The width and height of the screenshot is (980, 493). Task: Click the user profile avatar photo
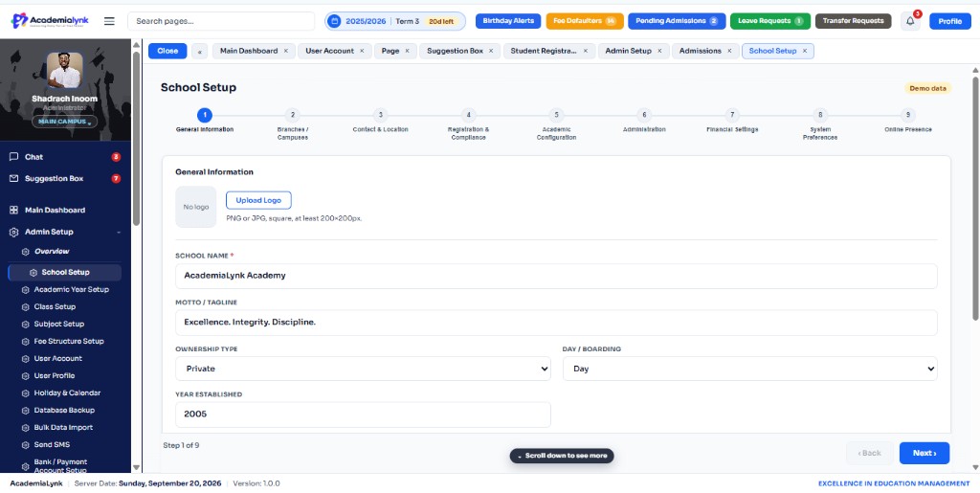pyautogui.click(x=65, y=70)
